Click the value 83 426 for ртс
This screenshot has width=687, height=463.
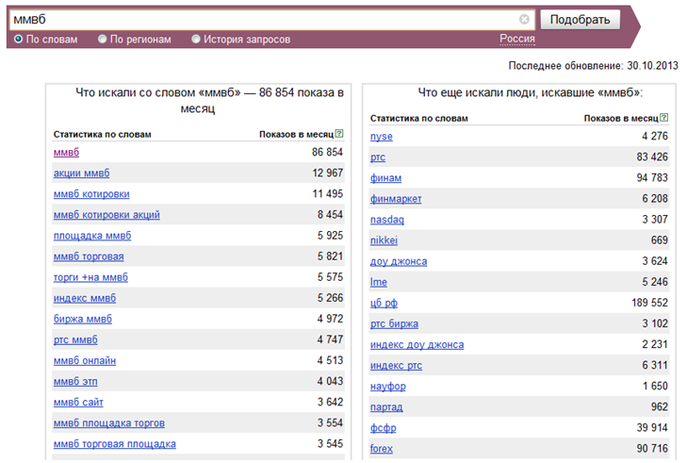tap(652, 157)
